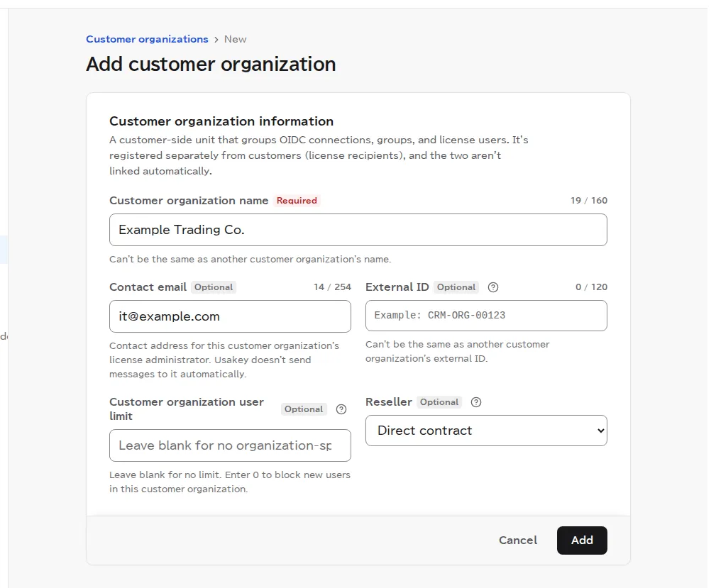Open help icon for customer organization user limit
This screenshot has height=588, width=716.
[x=341, y=409]
